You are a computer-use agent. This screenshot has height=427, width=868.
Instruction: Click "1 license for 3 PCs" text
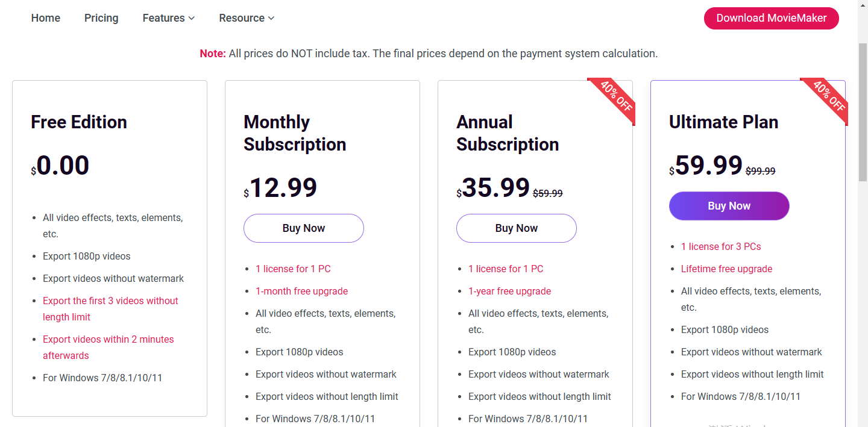click(721, 247)
